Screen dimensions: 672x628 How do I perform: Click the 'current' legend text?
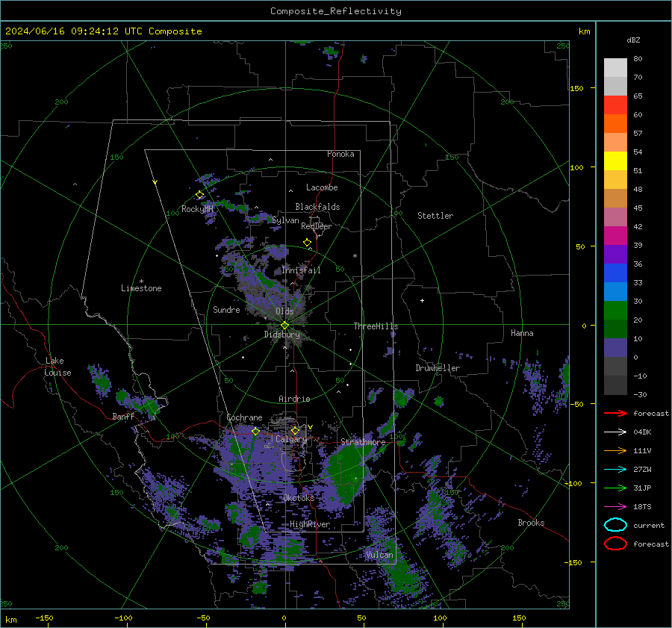(x=649, y=525)
